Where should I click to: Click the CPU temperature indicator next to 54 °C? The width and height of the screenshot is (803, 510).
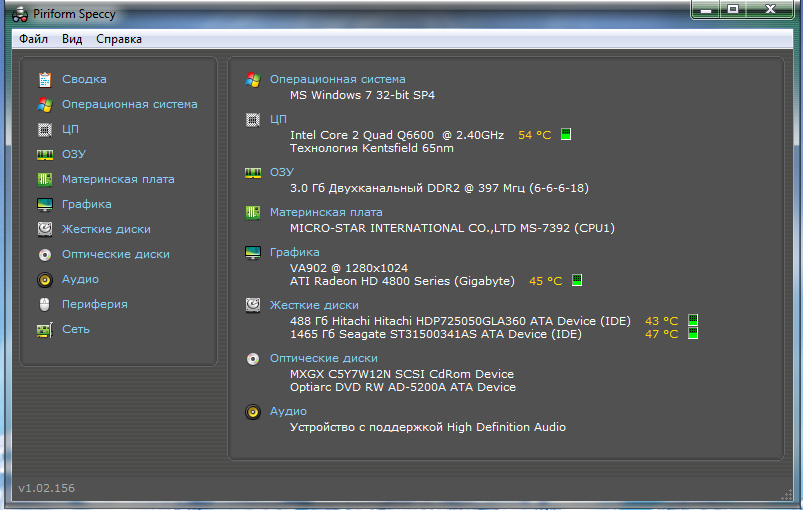click(566, 135)
